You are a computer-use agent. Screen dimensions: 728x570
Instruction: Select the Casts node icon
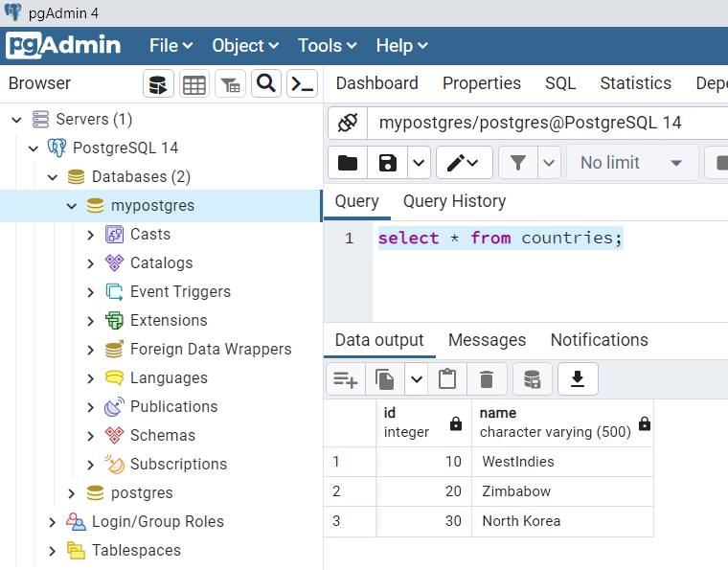click(114, 235)
